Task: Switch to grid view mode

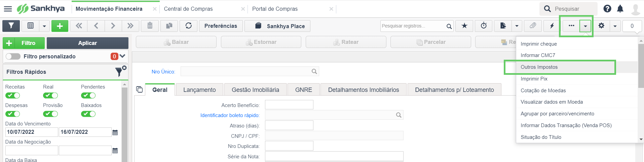Action: [31, 26]
